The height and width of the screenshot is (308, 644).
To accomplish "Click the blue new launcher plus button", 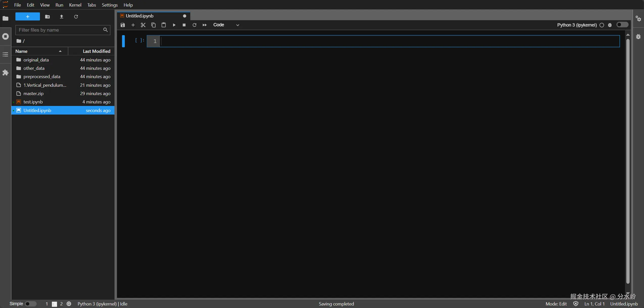I will pyautogui.click(x=28, y=17).
